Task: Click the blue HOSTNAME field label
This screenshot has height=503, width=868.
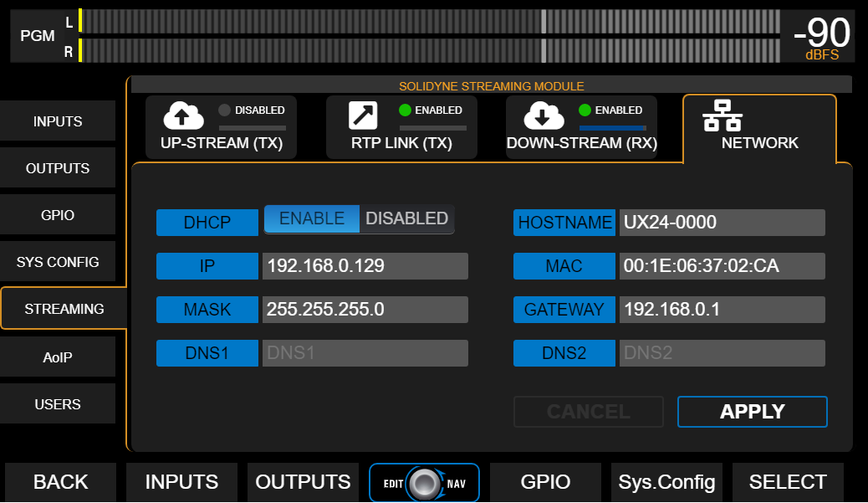Action: [x=564, y=223]
